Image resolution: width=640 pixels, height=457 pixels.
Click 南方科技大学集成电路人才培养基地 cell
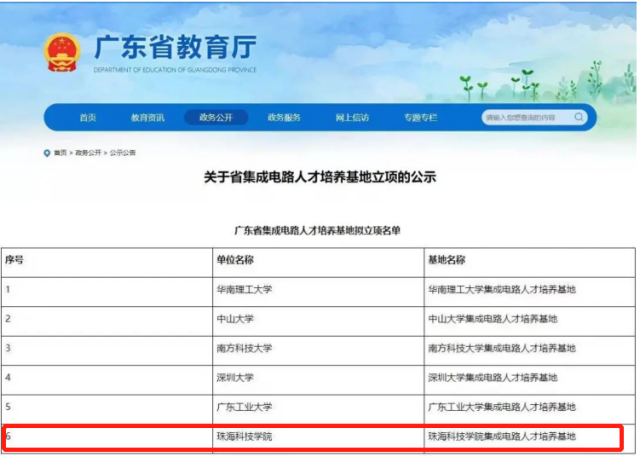[530, 351]
